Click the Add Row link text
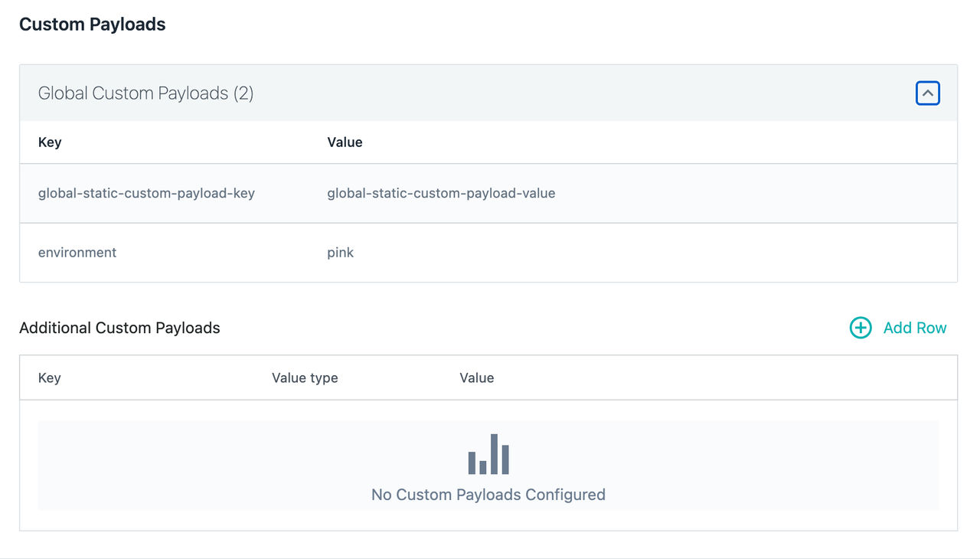Image resolution: width=980 pixels, height=559 pixels. coord(915,328)
